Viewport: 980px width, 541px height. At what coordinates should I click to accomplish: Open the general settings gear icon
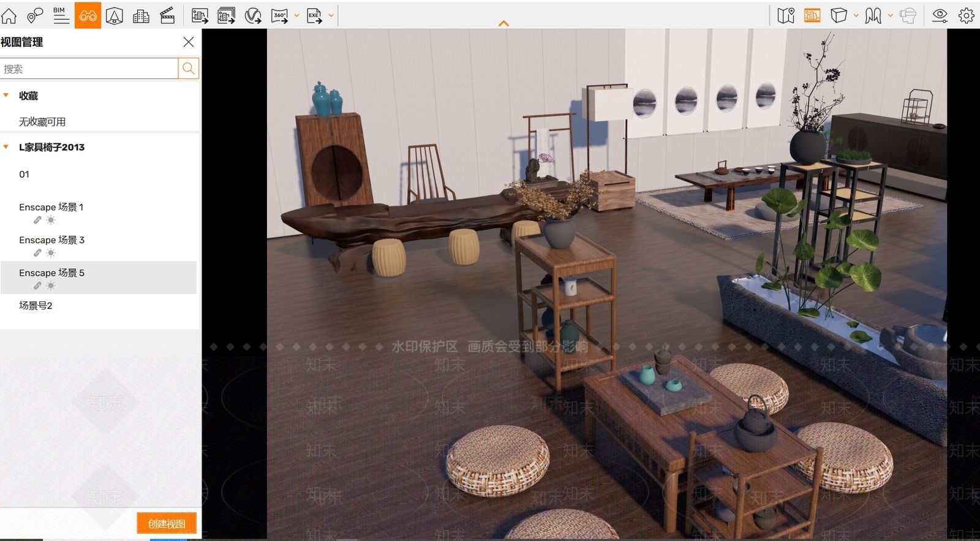point(967,15)
